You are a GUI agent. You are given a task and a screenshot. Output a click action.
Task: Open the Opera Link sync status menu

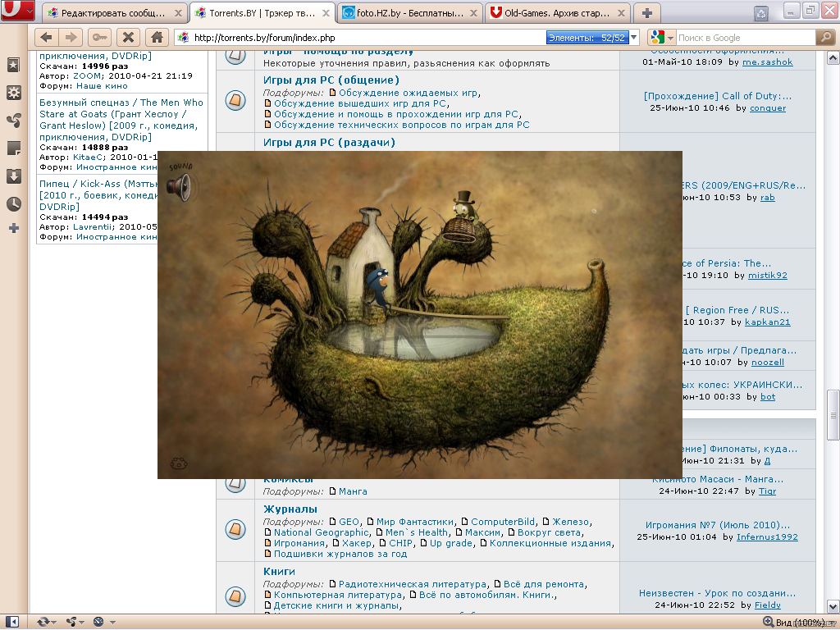pos(47,622)
